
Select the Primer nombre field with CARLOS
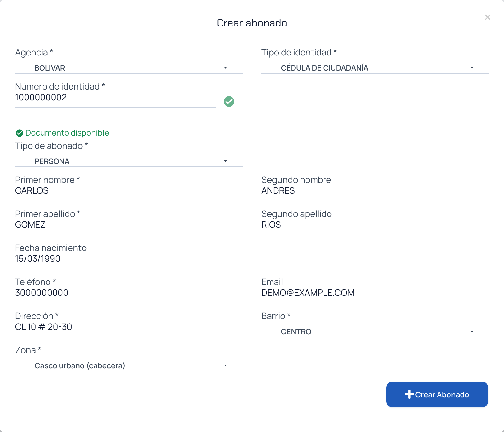pyautogui.click(x=129, y=191)
